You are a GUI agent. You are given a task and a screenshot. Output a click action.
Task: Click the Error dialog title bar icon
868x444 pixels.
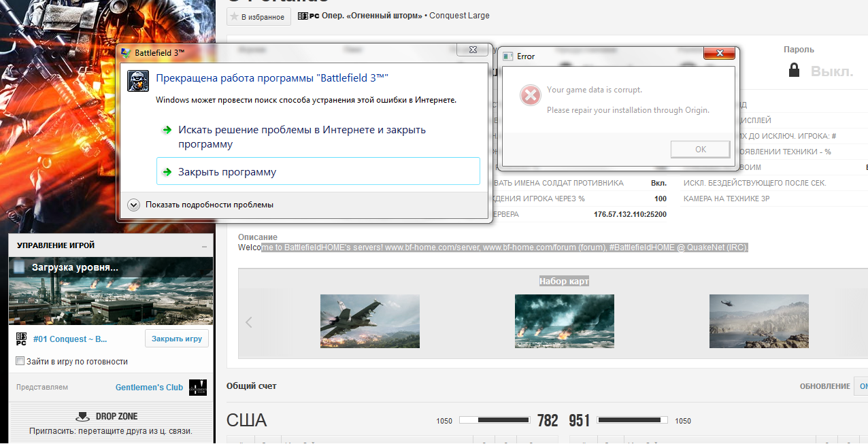pos(507,56)
